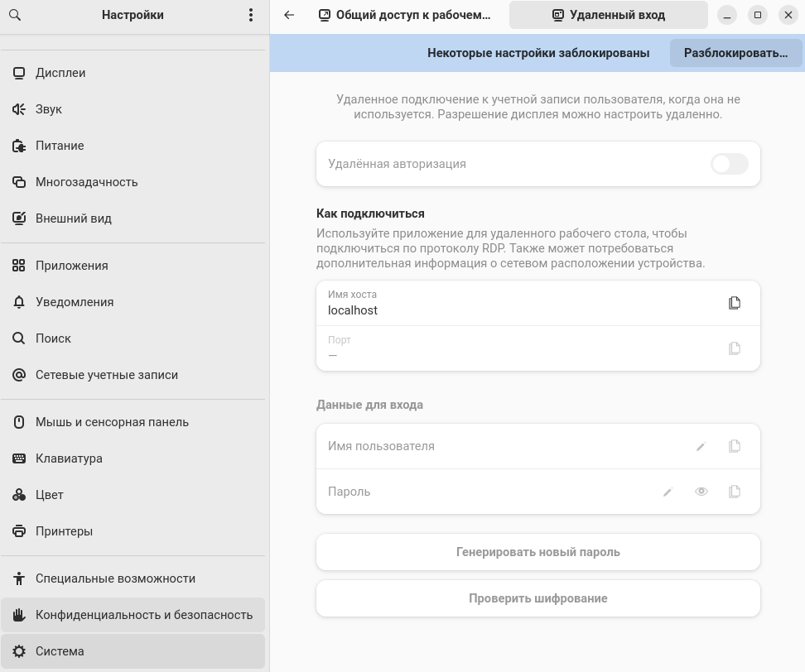Edit the password with the pencil icon

click(668, 492)
